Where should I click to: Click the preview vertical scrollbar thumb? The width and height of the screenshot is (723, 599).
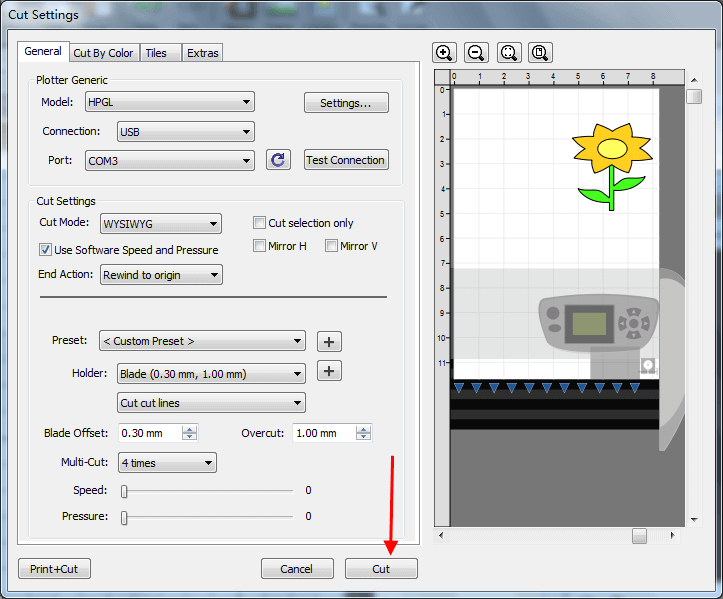point(694,96)
